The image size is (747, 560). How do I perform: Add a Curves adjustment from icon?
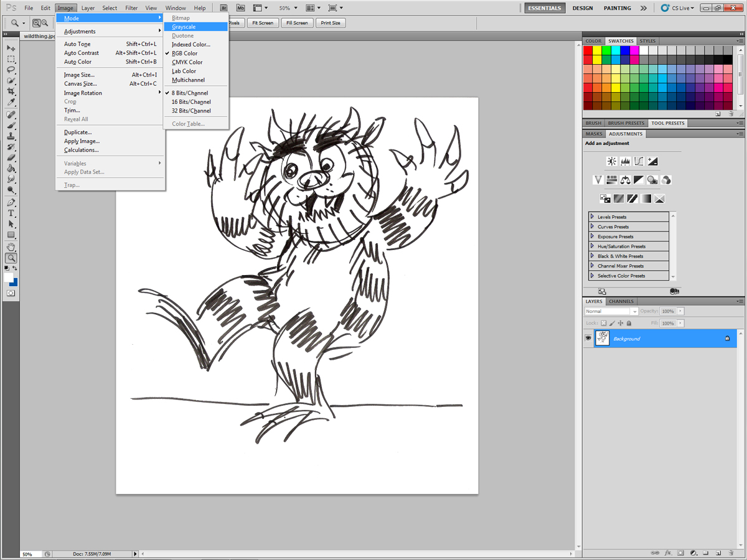(x=639, y=161)
